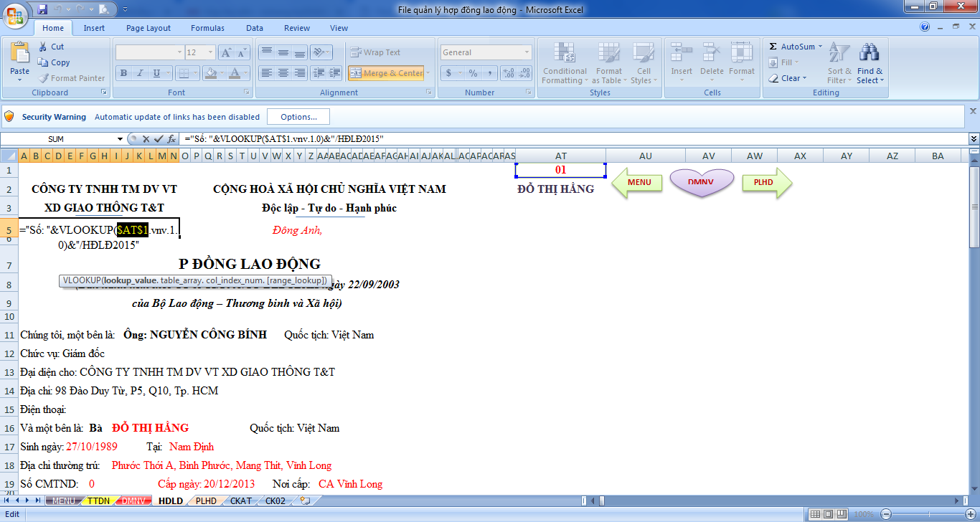Open the General number format dropdown
Screen dimensions: 980x522
[x=527, y=52]
